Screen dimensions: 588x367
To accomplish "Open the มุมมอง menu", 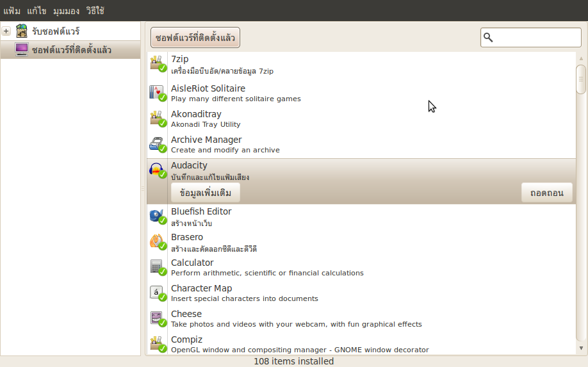I will (66, 11).
